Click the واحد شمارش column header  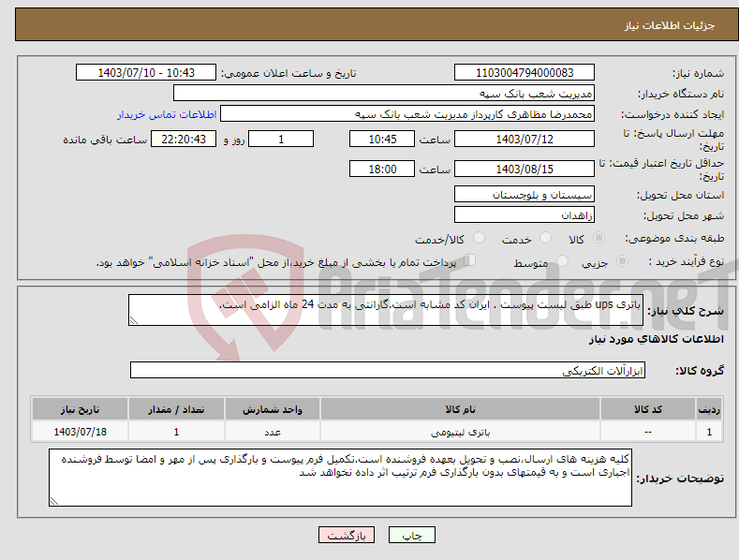pos(273,409)
